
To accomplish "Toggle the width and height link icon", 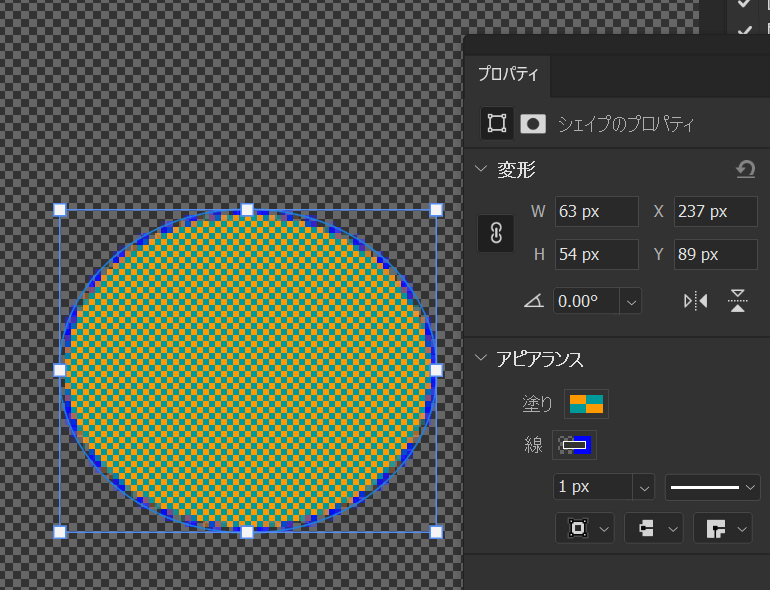I will (495, 233).
